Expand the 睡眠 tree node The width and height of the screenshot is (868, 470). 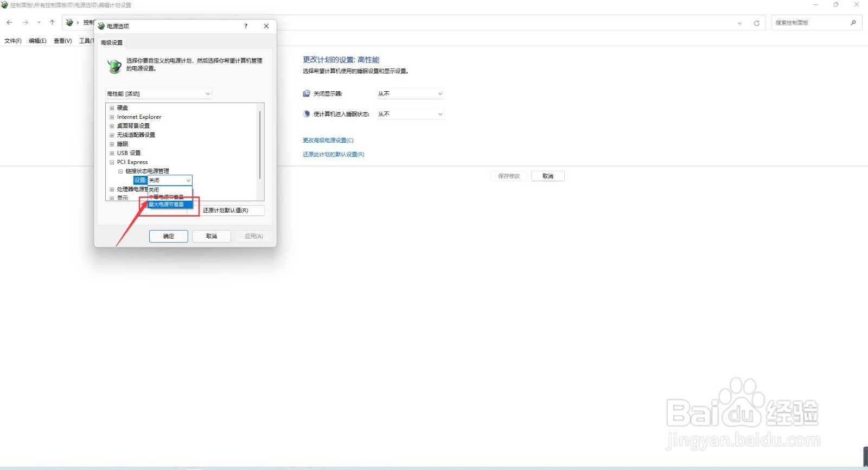tap(112, 144)
